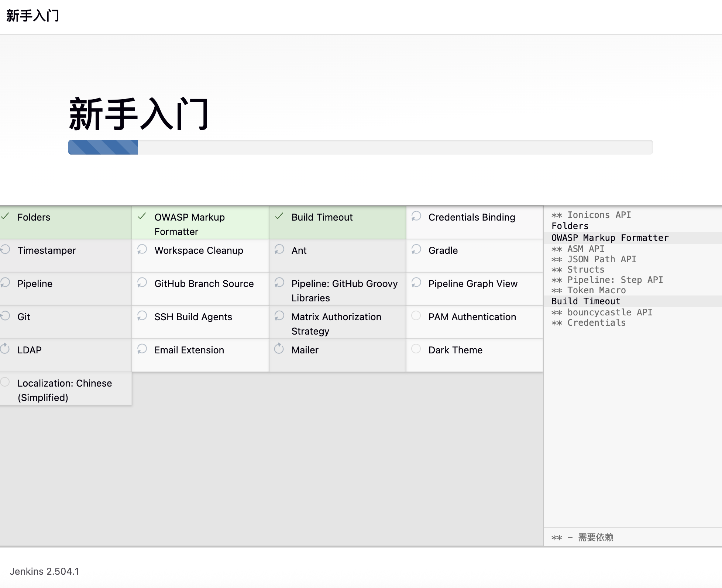The width and height of the screenshot is (722, 588).
Task: Click the SSH Build Agents entry
Action: pyautogui.click(x=193, y=317)
